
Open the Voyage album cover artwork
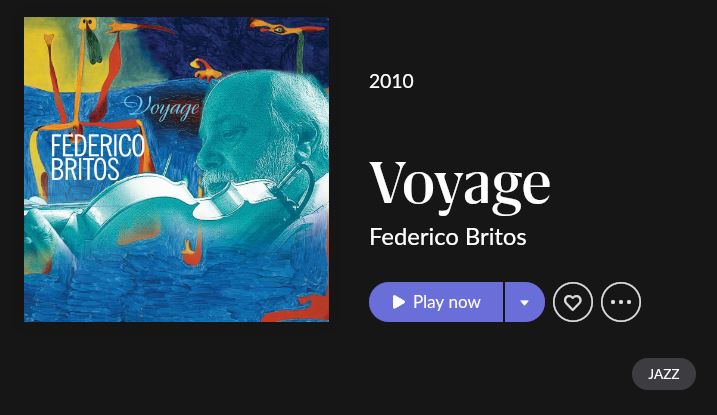click(177, 170)
